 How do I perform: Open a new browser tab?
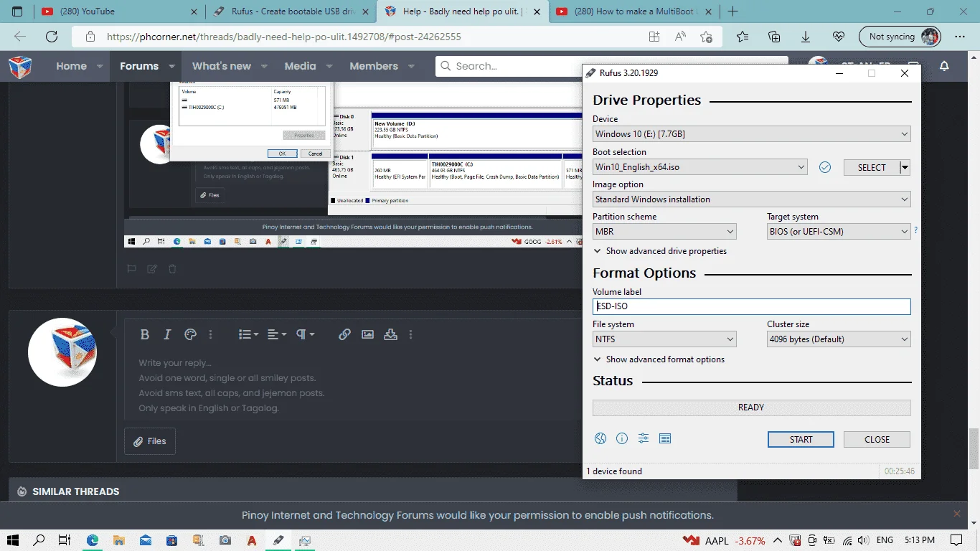(732, 11)
